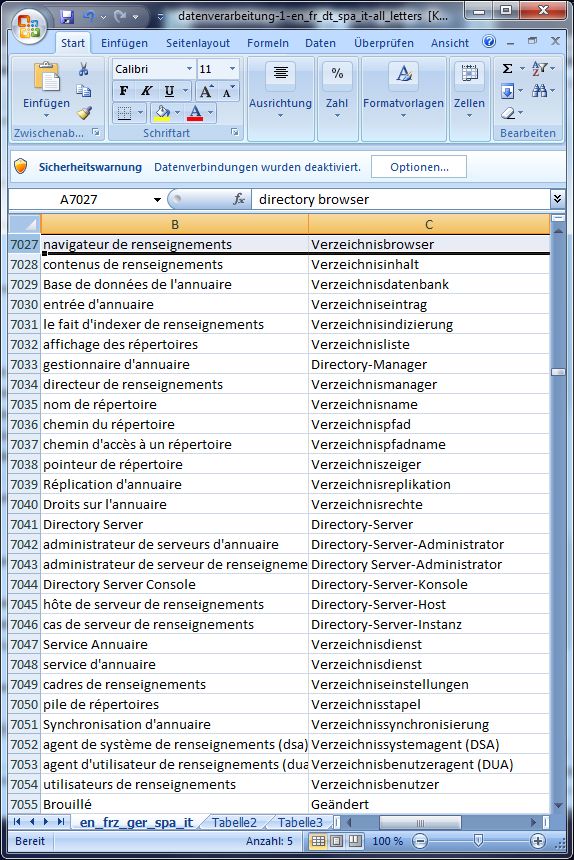Apply borders with the border icon

(x=124, y=113)
